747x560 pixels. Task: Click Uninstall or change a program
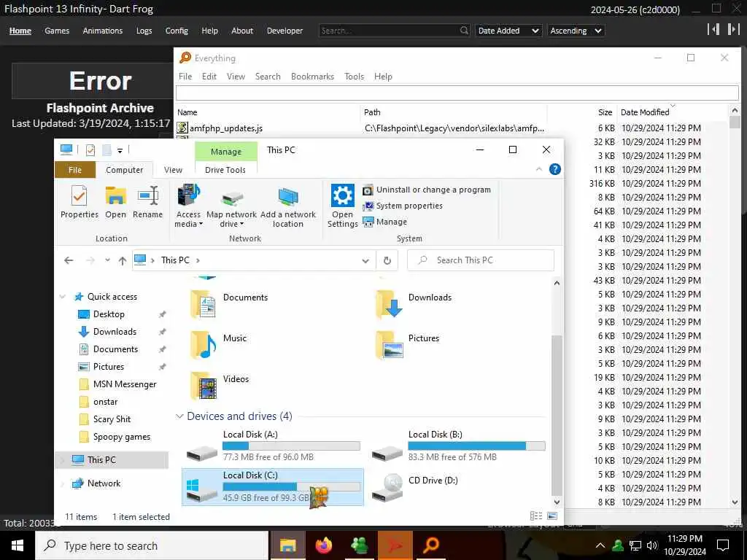[426, 190]
